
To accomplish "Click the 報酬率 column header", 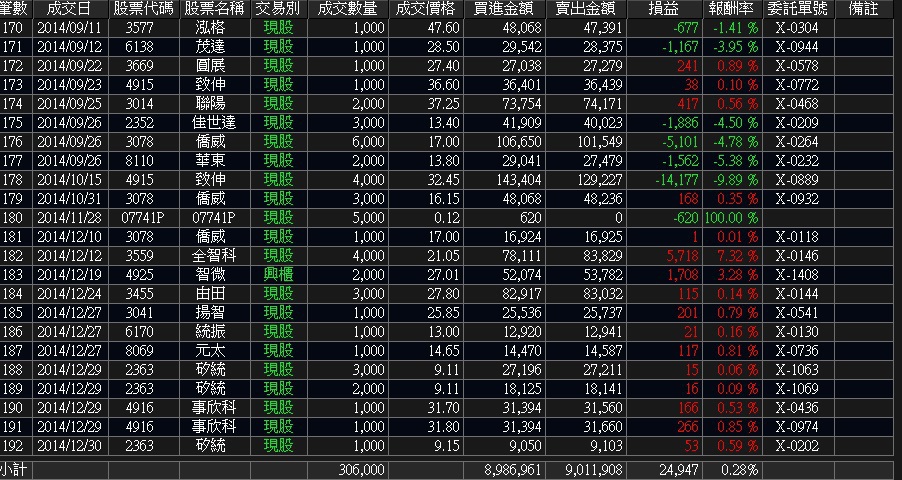I will click(x=732, y=9).
